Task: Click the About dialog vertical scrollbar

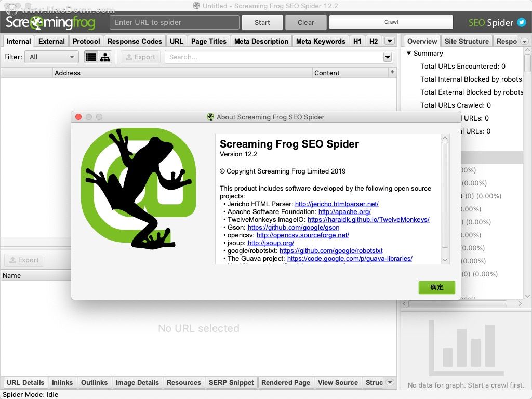Action: click(x=445, y=195)
